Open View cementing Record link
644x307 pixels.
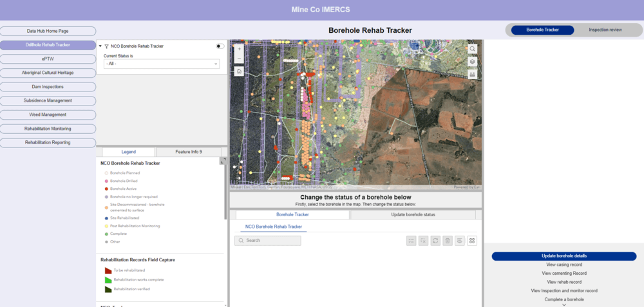coord(564,274)
